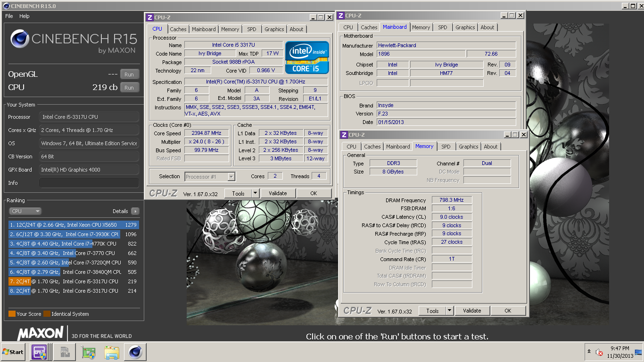The height and width of the screenshot is (362, 644).
Task: Open the Cinebench taskbar icon
Action: [x=135, y=352]
